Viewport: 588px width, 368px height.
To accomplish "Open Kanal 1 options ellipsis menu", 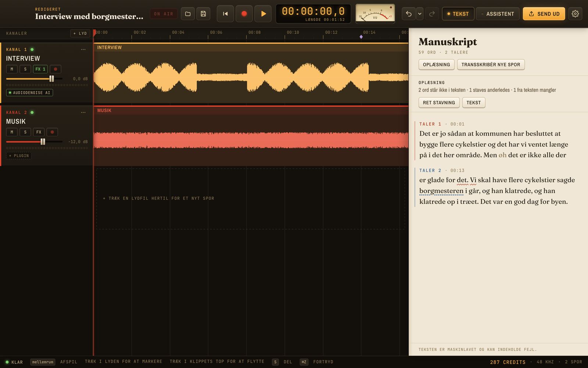I will (x=83, y=49).
